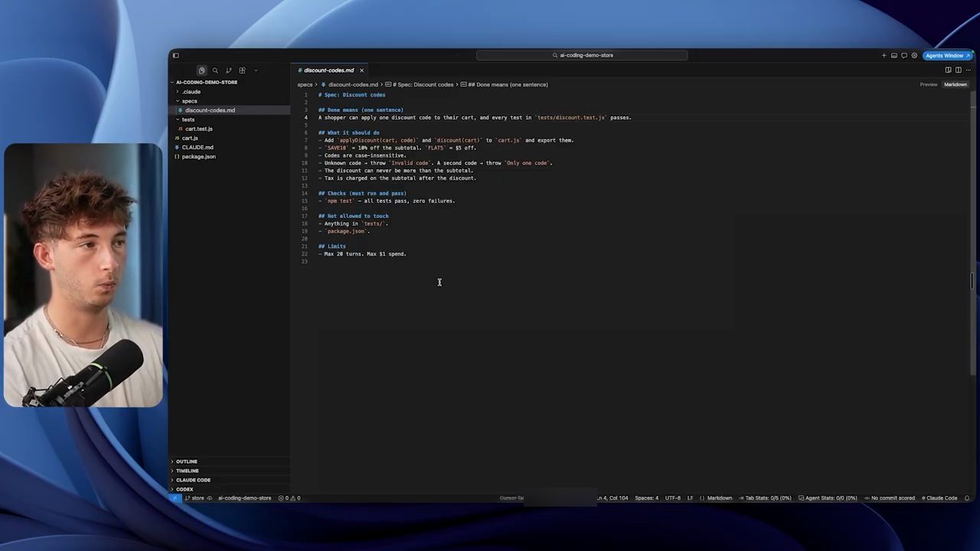980x551 pixels.
Task: Open the Agents Window button
Action: (947, 55)
